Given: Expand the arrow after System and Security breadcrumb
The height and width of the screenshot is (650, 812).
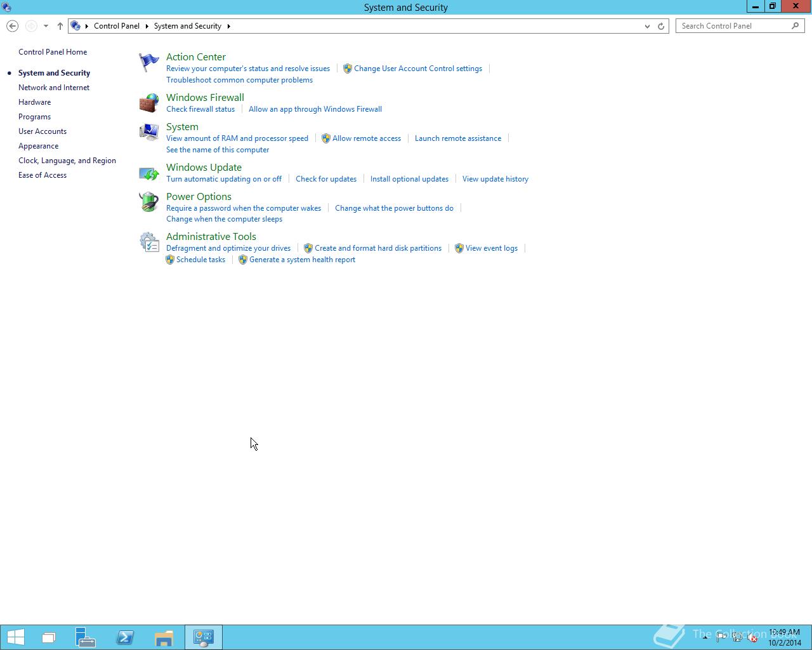Looking at the screenshot, I should [228, 26].
